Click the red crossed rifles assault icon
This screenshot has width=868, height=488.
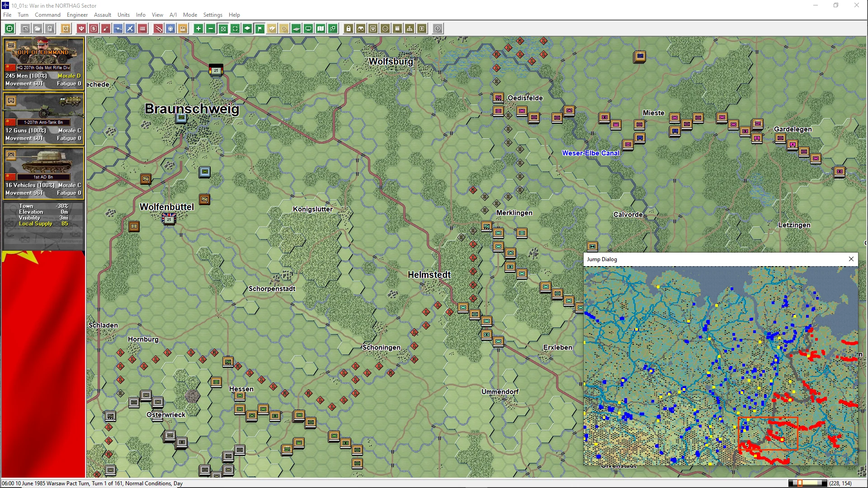click(158, 29)
